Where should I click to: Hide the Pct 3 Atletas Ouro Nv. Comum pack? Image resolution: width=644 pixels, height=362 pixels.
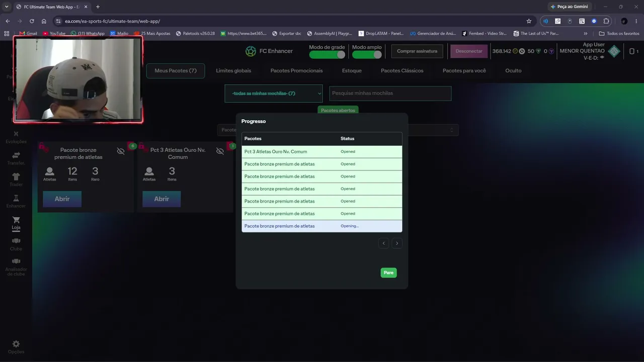coord(220,151)
